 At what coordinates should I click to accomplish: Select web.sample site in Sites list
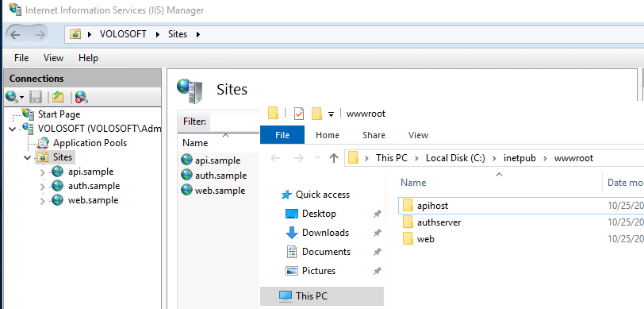click(x=220, y=191)
